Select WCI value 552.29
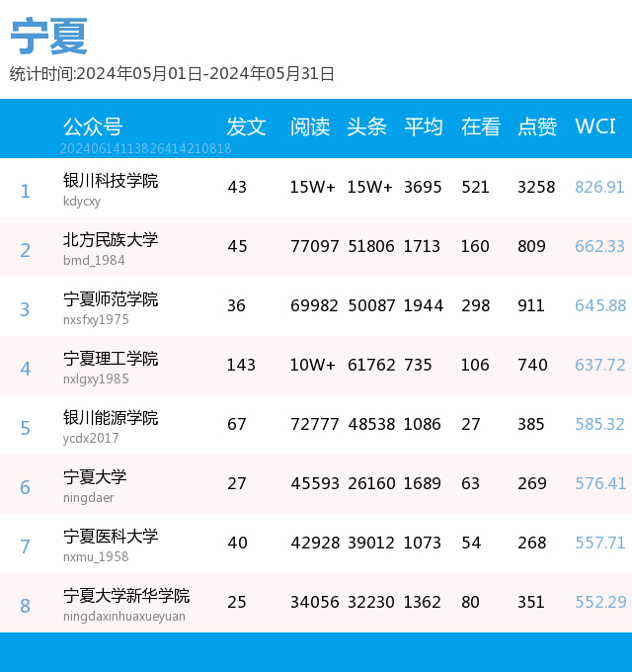The image size is (632, 672). 600,602
